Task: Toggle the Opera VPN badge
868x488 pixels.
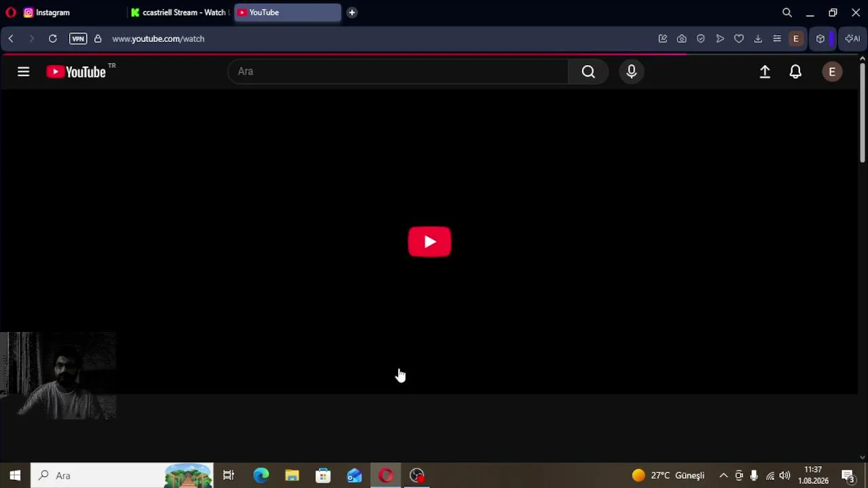Action: coord(78,39)
